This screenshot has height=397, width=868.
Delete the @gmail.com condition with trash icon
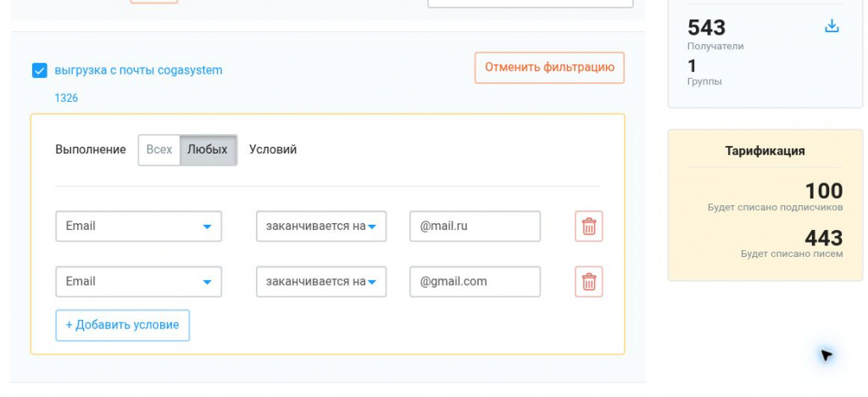coord(589,282)
